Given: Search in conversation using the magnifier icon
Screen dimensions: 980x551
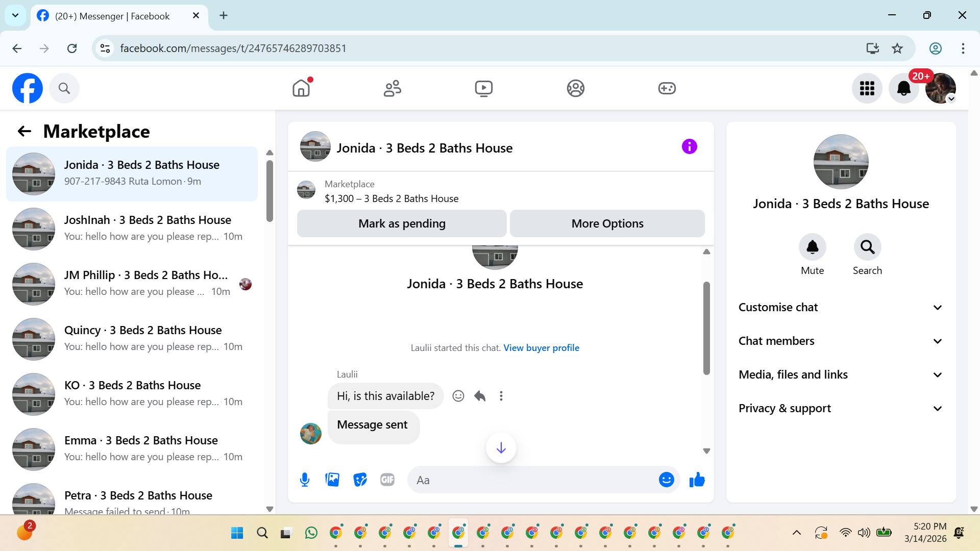Looking at the screenshot, I should (867, 247).
